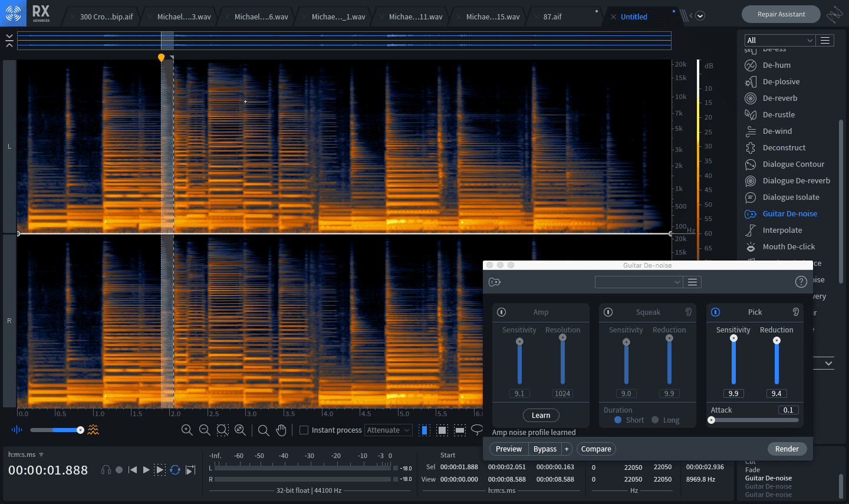Open the De-plosive module icon

751,82
